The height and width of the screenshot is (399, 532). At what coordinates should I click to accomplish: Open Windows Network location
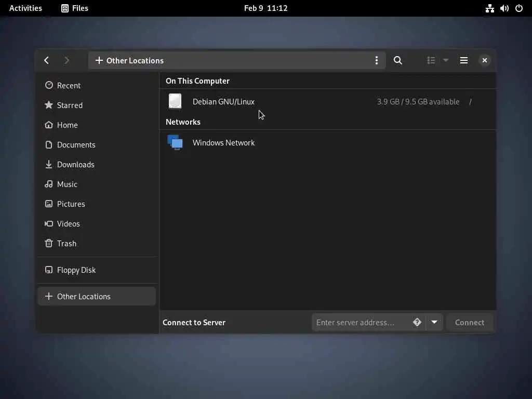click(327, 142)
